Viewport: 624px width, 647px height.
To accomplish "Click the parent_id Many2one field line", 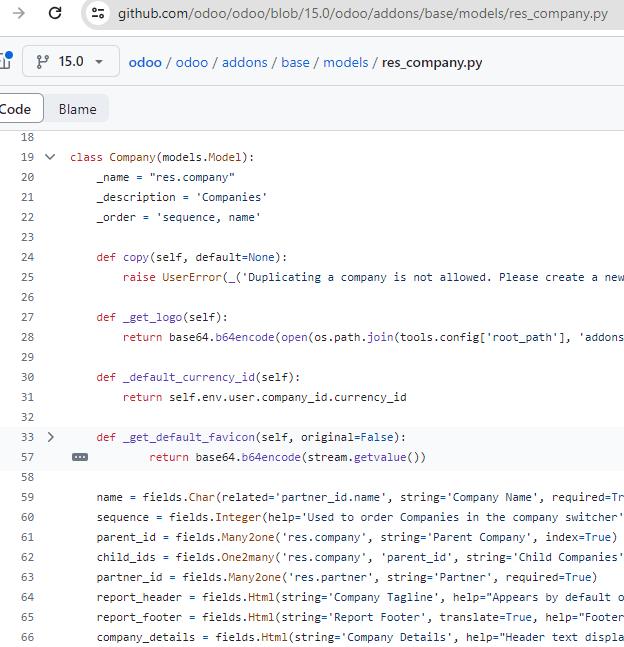I will point(357,537).
